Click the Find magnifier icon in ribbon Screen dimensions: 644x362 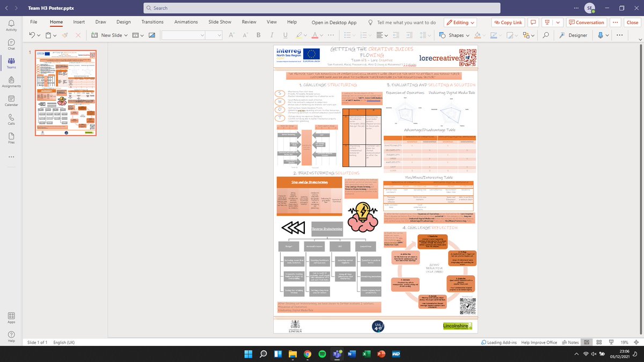545,35
